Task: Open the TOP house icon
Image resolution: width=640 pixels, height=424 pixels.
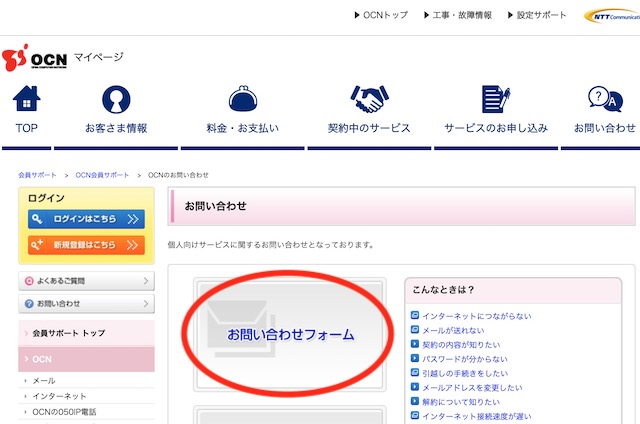Action: [27, 98]
